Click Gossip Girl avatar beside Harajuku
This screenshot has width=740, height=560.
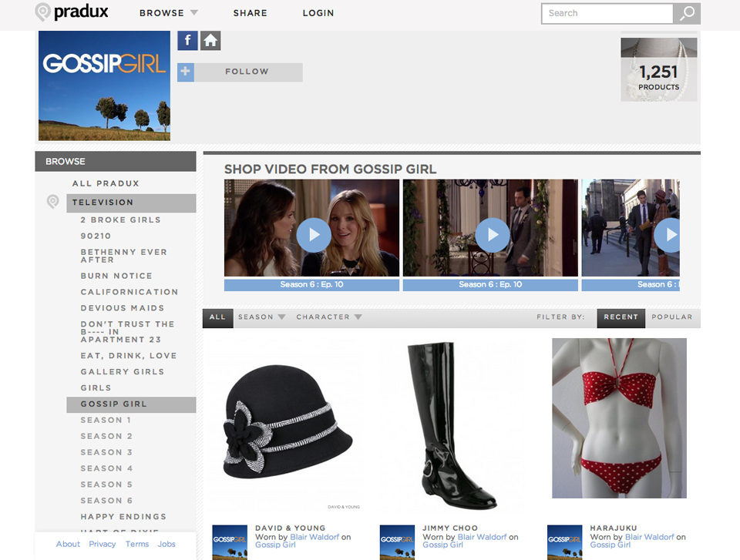[x=565, y=542]
